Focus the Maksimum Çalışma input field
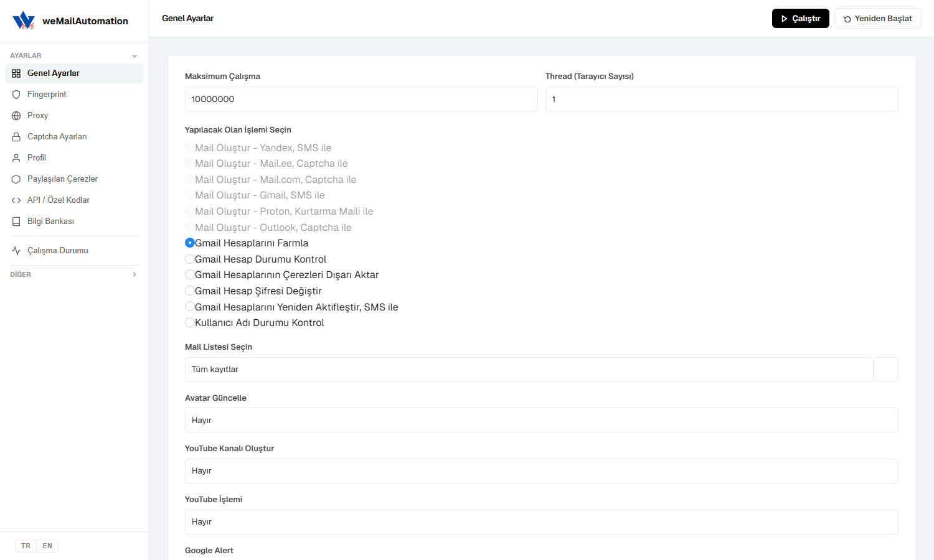This screenshot has width=934, height=560. click(361, 99)
